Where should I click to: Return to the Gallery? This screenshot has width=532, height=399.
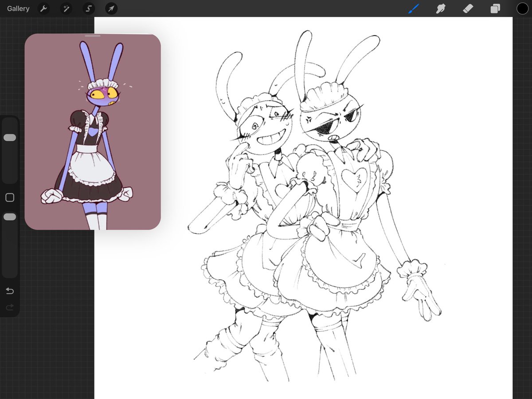[x=18, y=8]
